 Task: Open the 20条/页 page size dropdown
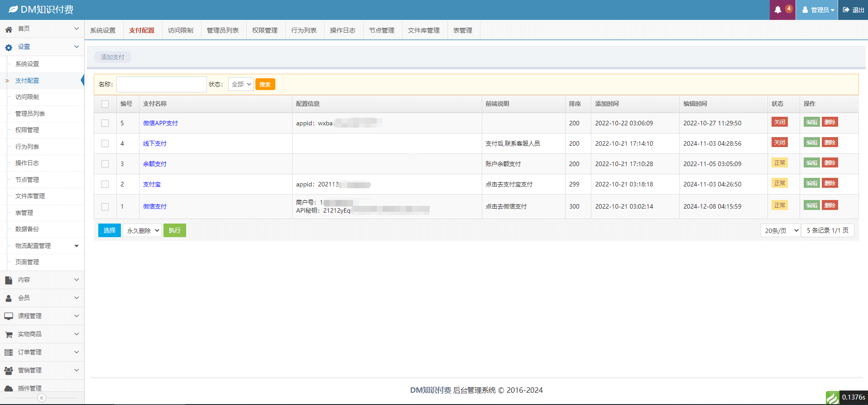tap(781, 230)
